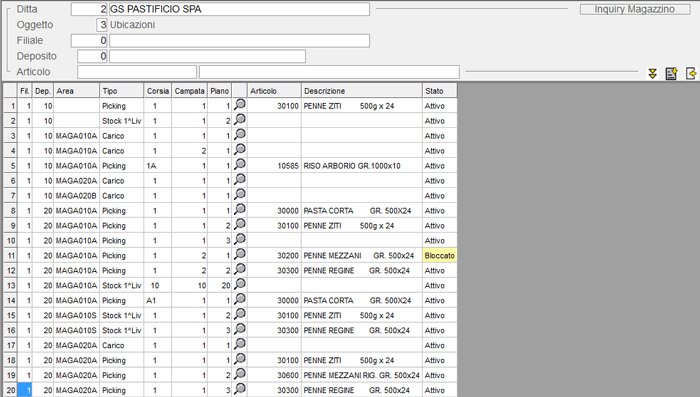
Task: Select article code 30200
Action: (x=288, y=255)
